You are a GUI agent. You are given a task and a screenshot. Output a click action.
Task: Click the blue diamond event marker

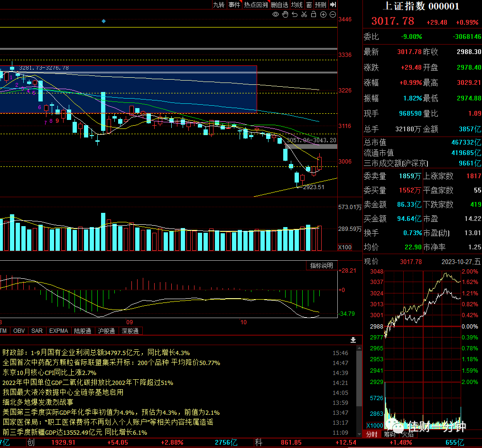tap(103, 21)
